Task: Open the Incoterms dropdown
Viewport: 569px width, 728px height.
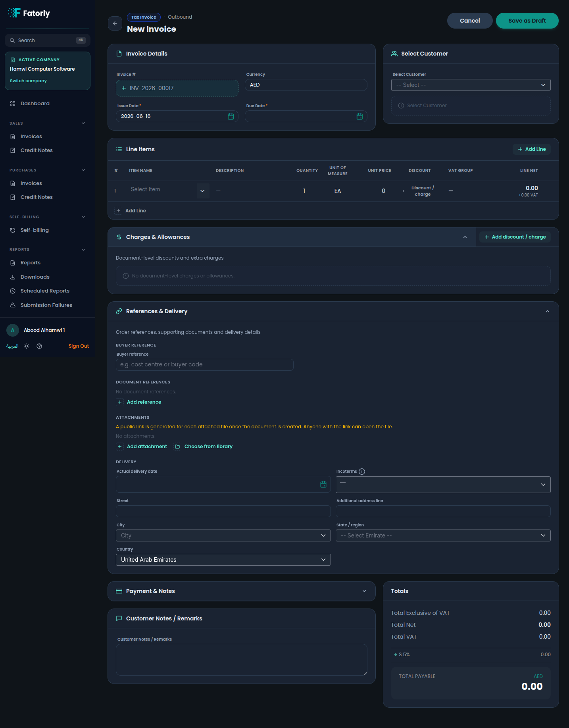Action: tap(443, 485)
